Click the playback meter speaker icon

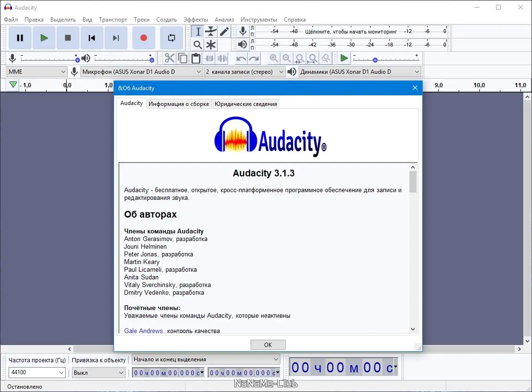(243, 45)
